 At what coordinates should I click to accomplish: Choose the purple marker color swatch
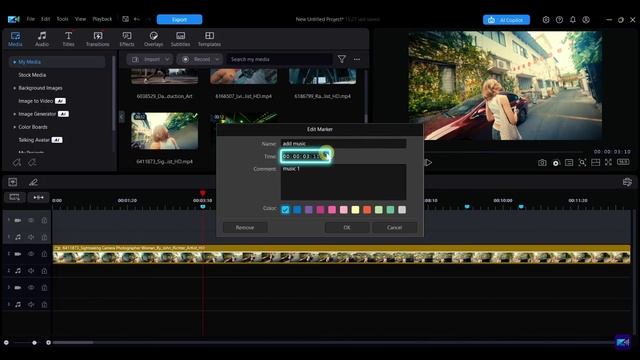[x=309, y=210]
